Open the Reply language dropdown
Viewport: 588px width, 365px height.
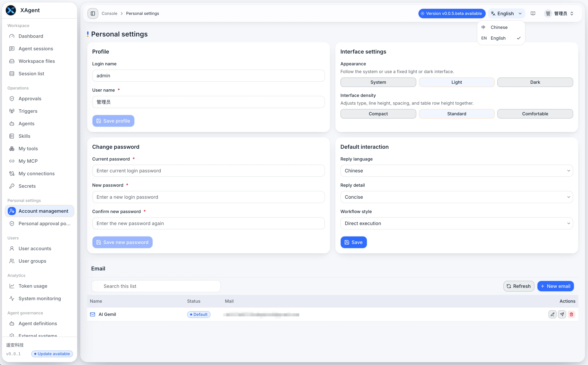(456, 171)
